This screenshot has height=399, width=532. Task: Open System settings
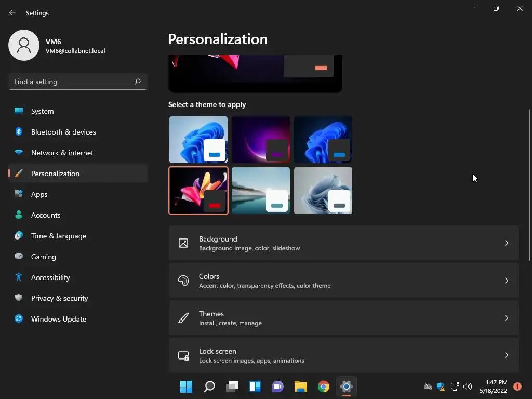click(x=78, y=111)
